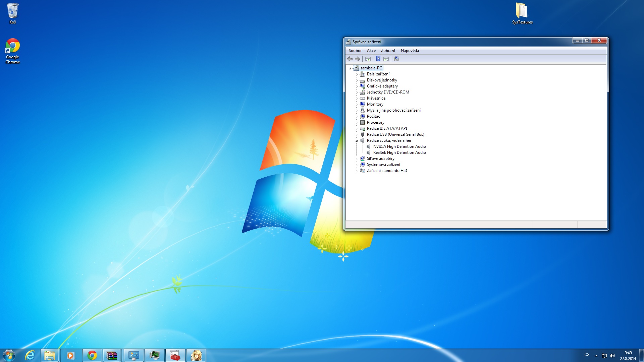644x362 pixels.
Task: Expand the Další zařízení category
Action: tap(357, 74)
